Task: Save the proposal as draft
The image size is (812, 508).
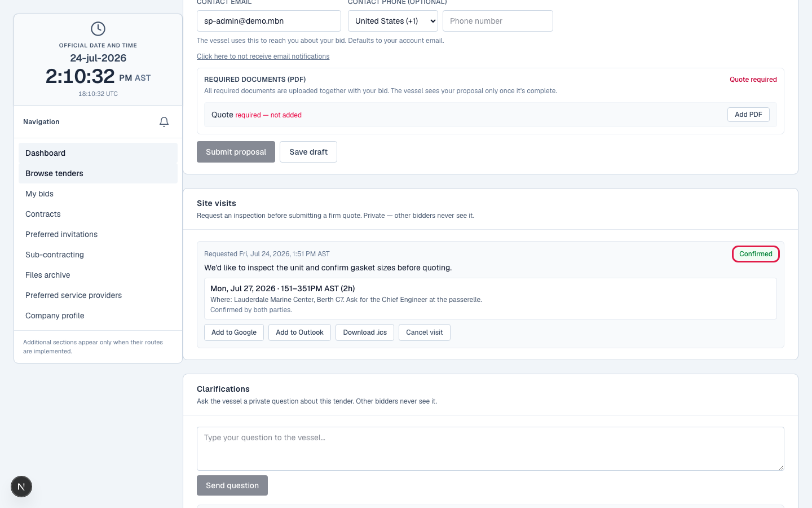Action: click(308, 152)
